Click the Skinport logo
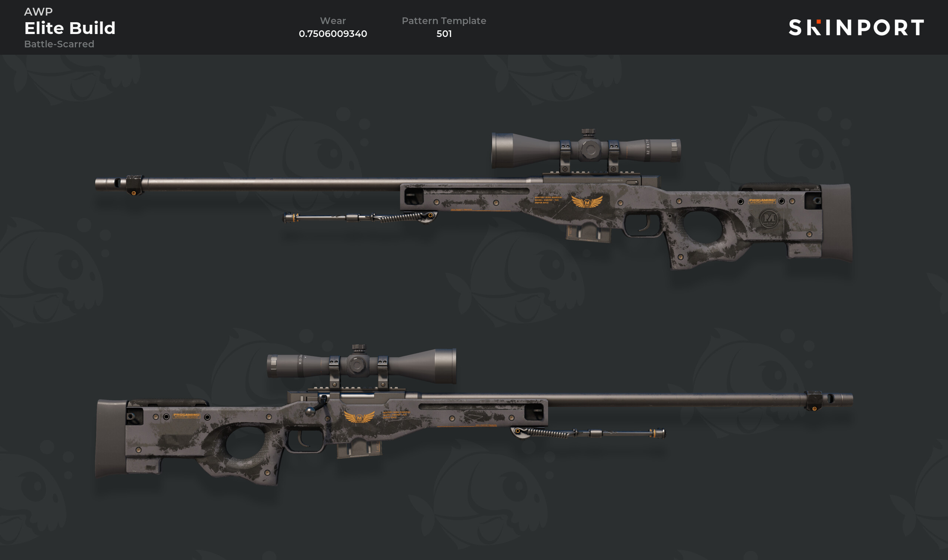 tap(856, 27)
